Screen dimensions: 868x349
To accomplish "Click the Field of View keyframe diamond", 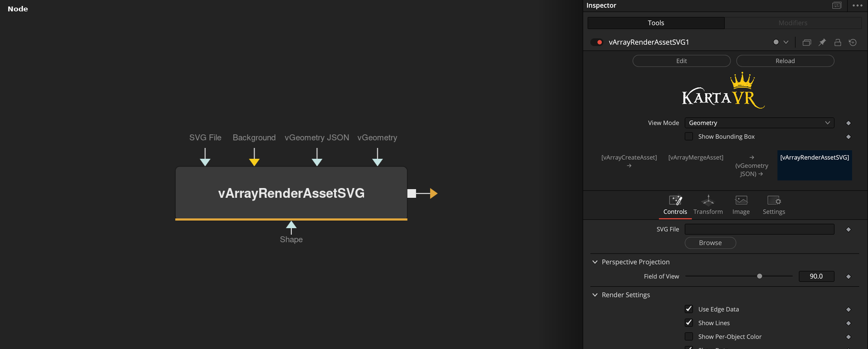I will [x=848, y=276].
